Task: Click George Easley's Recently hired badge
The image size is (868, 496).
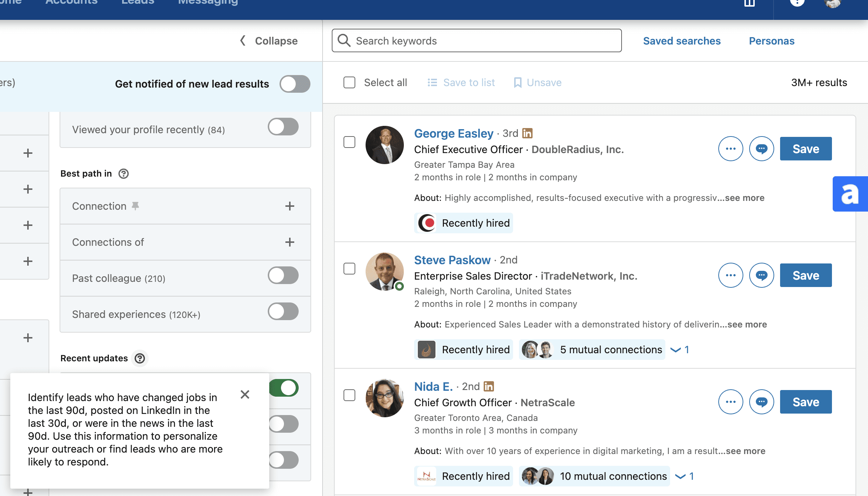Action: (463, 223)
